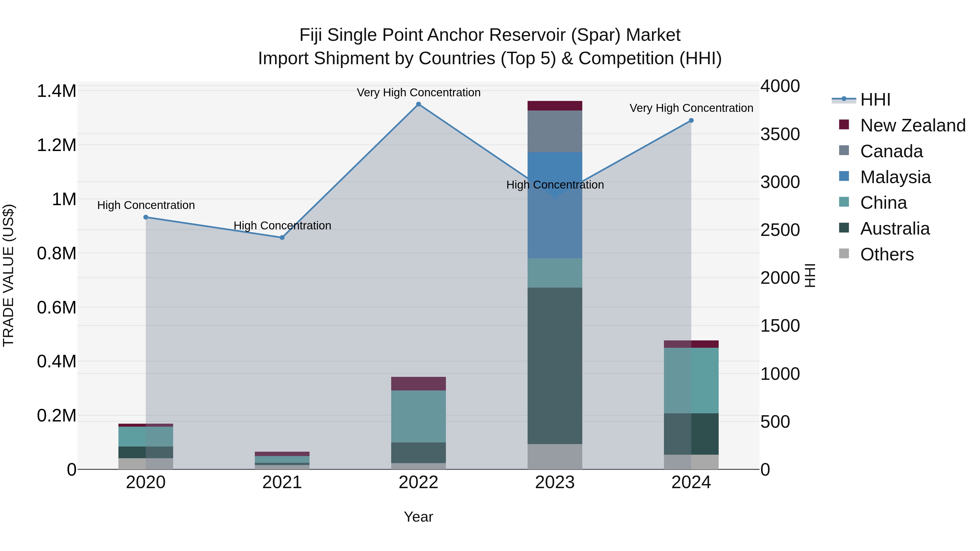Click the China teal legend swatch
This screenshot has width=980, height=551.
pyautogui.click(x=844, y=202)
